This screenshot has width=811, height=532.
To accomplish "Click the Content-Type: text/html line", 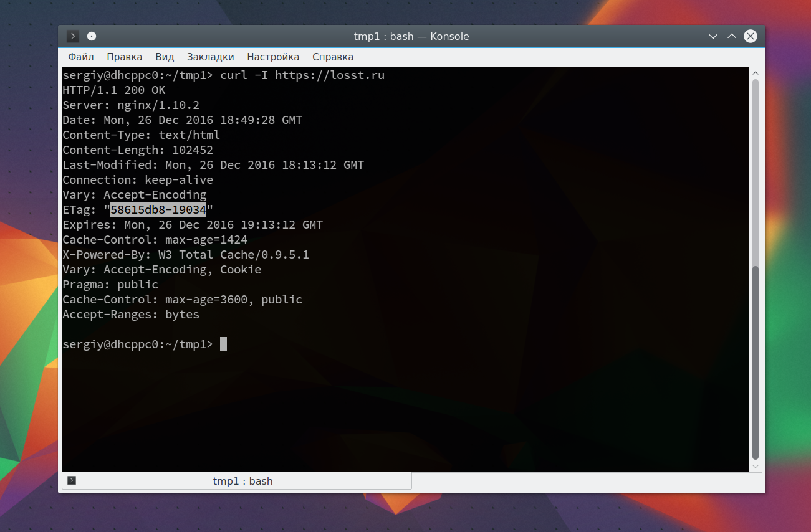I will (x=142, y=135).
